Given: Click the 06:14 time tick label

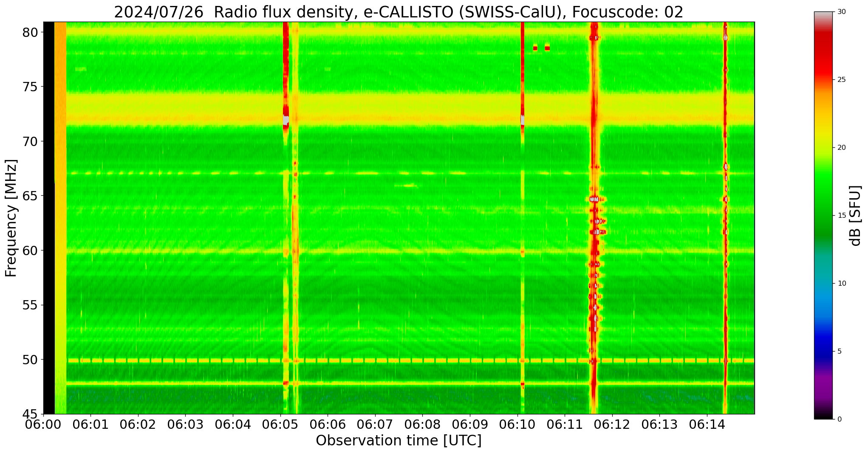Looking at the screenshot, I should [x=707, y=425].
